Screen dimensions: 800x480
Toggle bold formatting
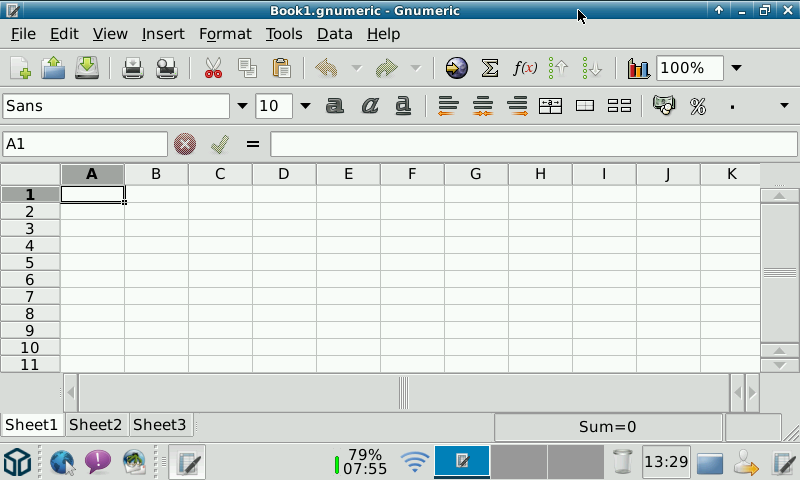coord(335,106)
